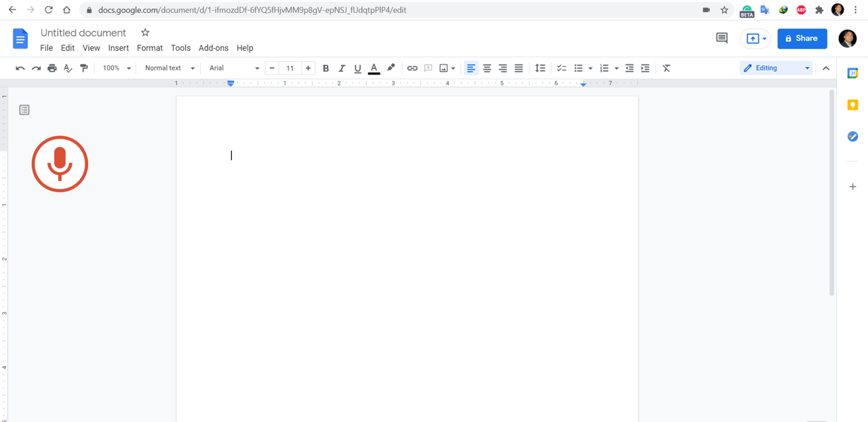868x422 pixels.
Task: Open comment history icon
Action: (722, 39)
